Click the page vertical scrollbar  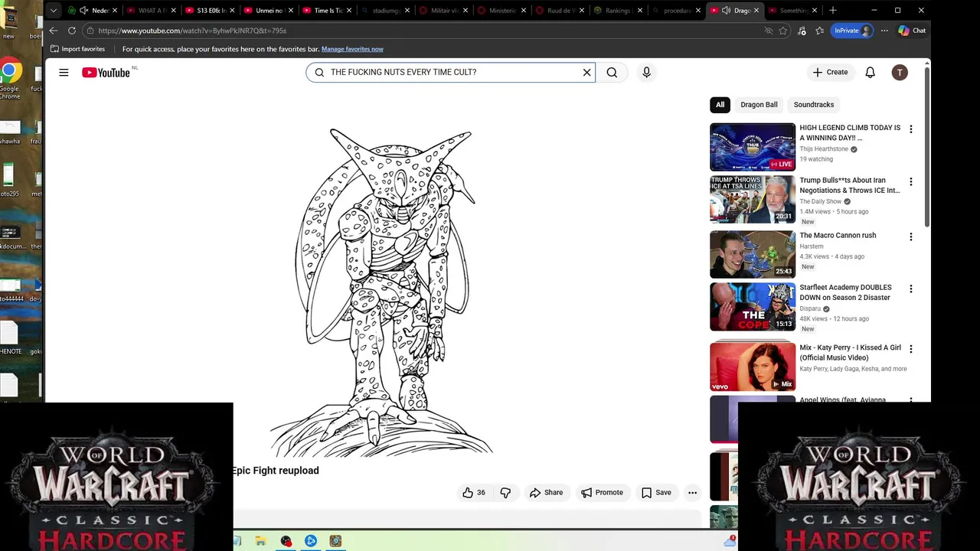(x=927, y=145)
